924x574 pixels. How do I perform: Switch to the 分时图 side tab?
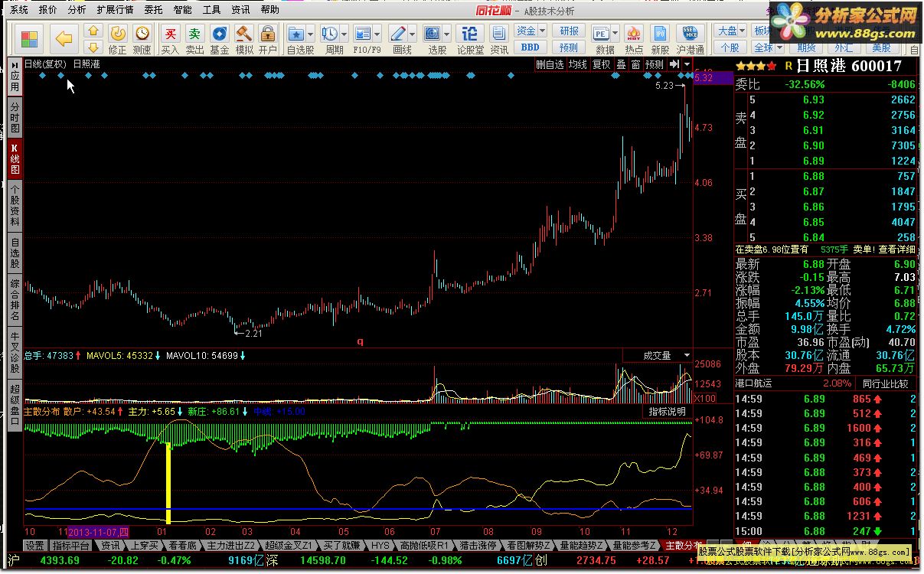pyautogui.click(x=15, y=118)
